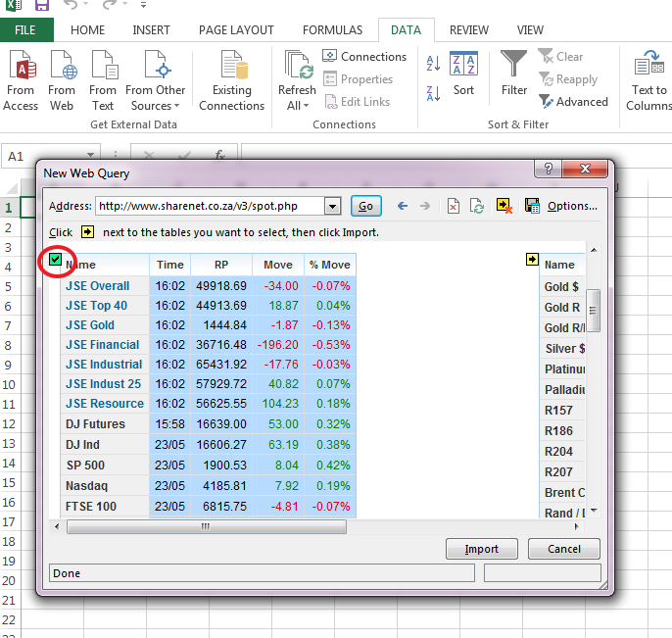672x638 pixels.
Task: Click the 'Nasdaq' row name
Action: pyautogui.click(x=86, y=486)
